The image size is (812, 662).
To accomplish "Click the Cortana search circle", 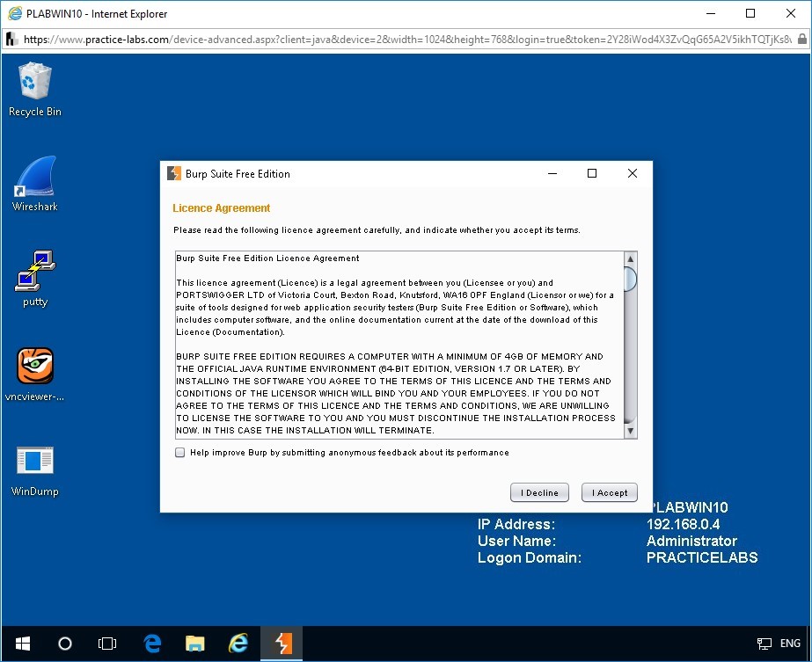I will (x=65, y=644).
